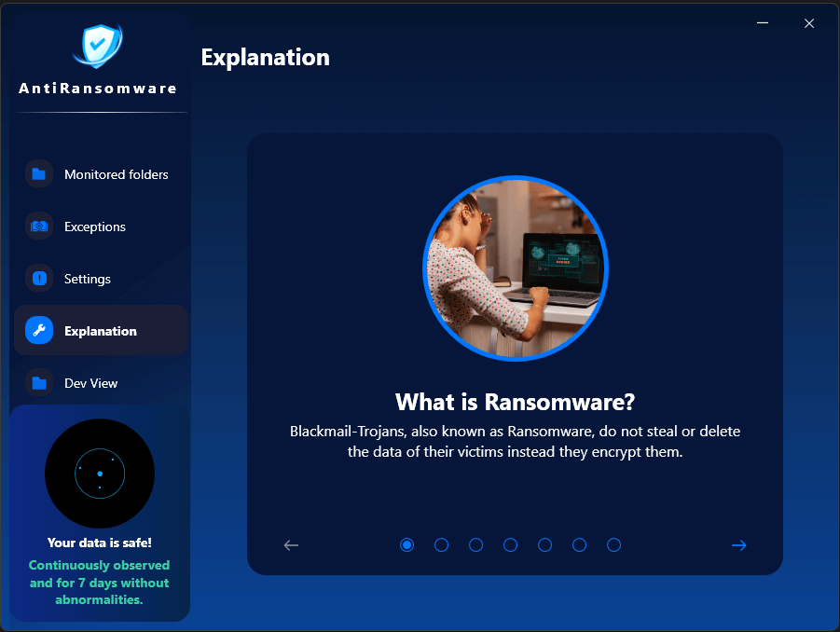Select the Monitored folders icon
840x632 pixels.
(38, 174)
